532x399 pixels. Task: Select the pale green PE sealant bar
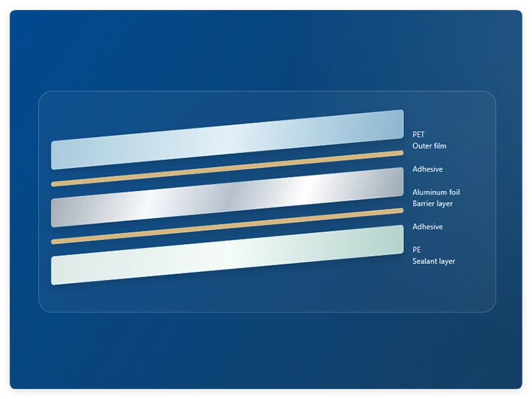coord(227,255)
